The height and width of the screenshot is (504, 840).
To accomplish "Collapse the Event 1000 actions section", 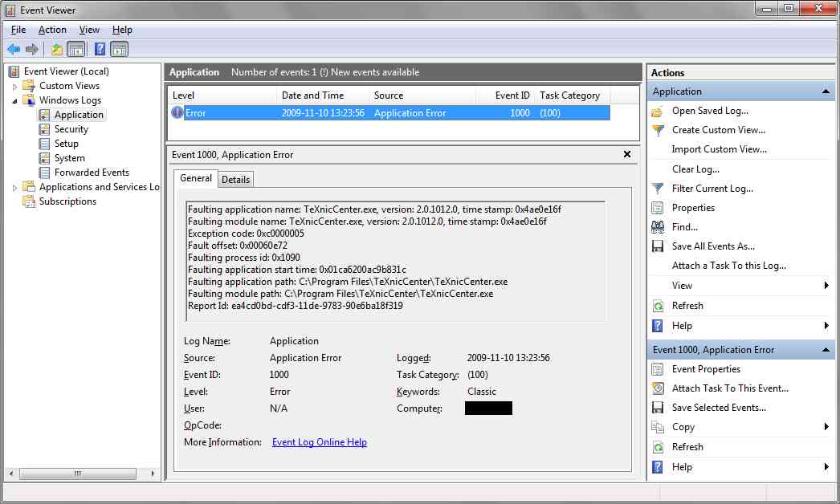I will coord(826,350).
